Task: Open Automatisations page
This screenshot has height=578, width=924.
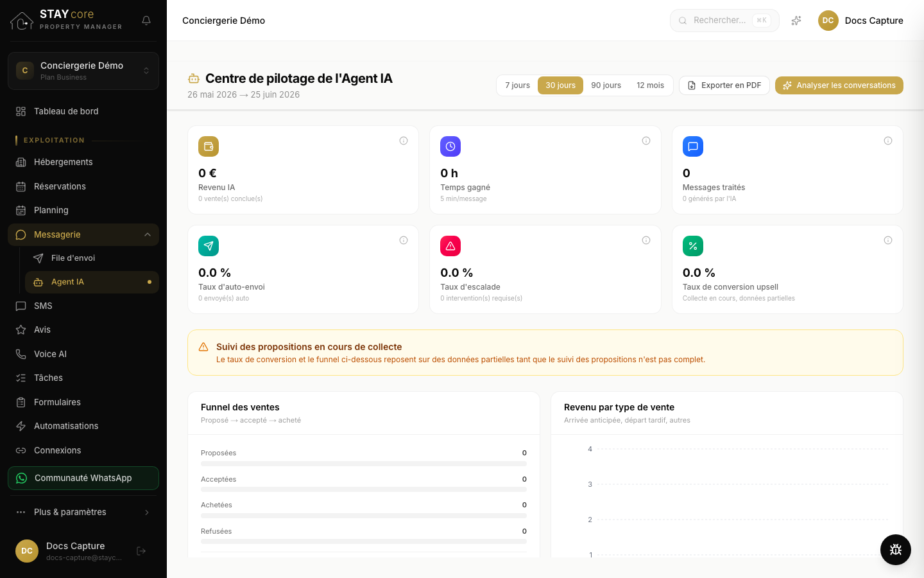Action: [x=83, y=426]
